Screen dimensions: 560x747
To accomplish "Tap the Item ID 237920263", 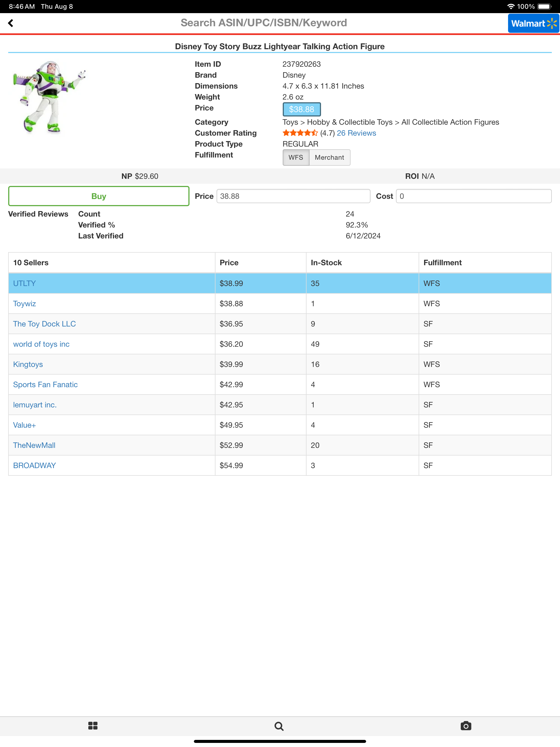I will pos(302,64).
